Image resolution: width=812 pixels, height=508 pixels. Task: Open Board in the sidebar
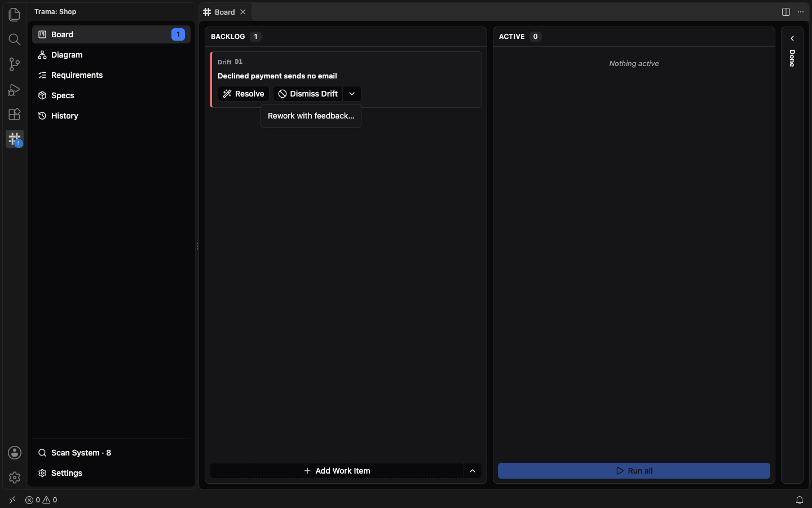pyautogui.click(x=112, y=34)
